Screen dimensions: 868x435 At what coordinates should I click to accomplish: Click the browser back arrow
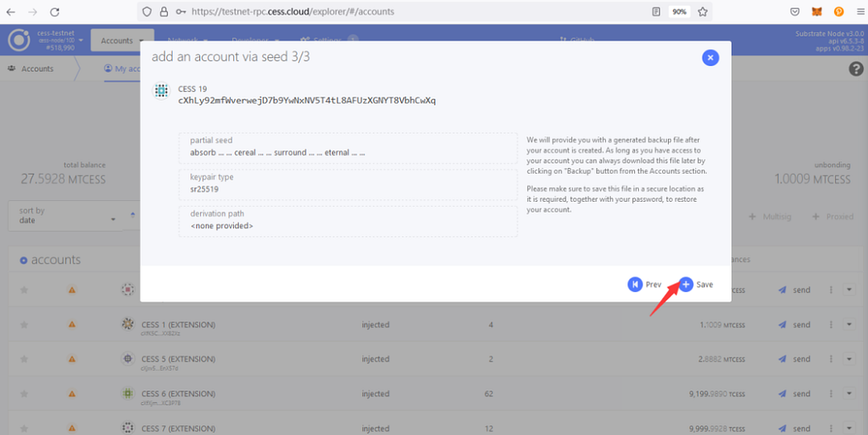coord(11,12)
